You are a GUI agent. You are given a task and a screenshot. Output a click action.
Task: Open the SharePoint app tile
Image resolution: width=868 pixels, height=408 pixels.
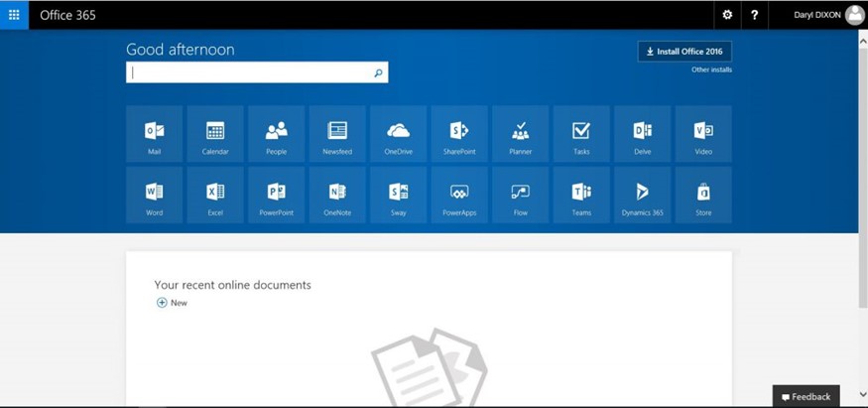(459, 133)
